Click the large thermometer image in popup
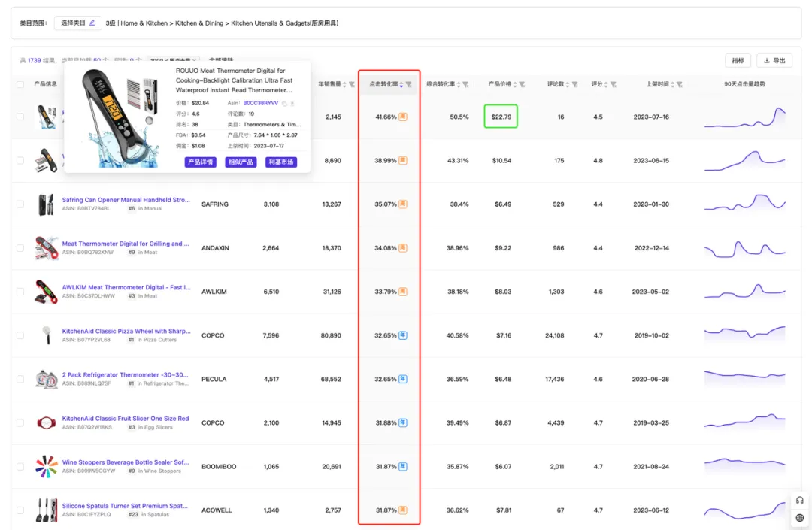Image resolution: width=812 pixels, height=530 pixels. [x=119, y=117]
